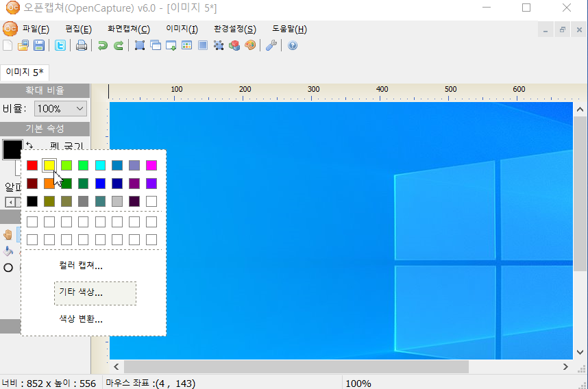
Task: Start overlapping-windows capture
Action: click(x=156, y=45)
